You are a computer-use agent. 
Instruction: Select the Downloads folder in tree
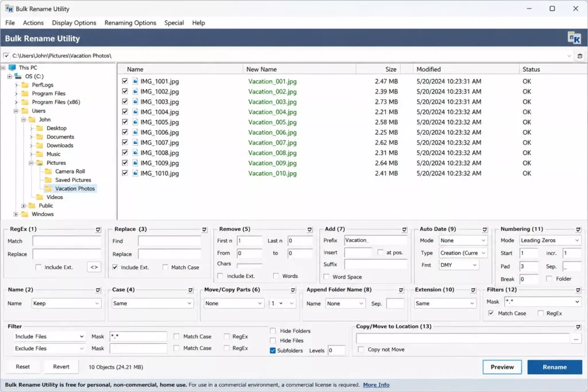coord(60,145)
